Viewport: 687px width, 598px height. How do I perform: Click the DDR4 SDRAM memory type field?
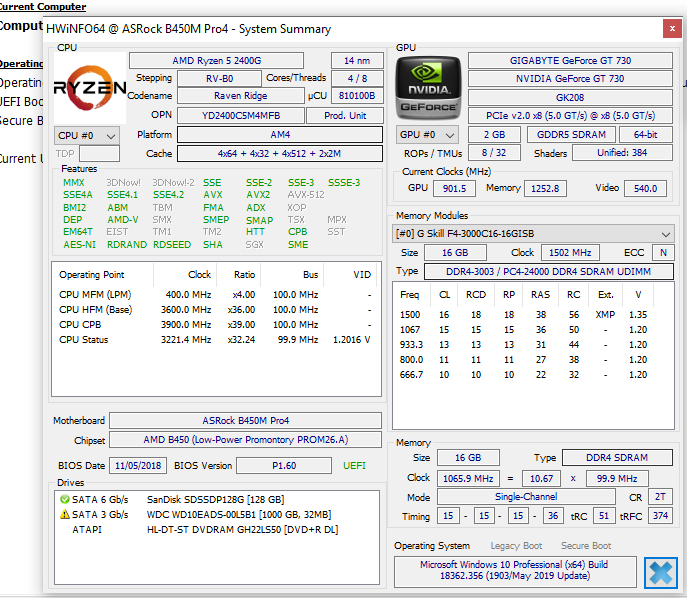point(617,457)
